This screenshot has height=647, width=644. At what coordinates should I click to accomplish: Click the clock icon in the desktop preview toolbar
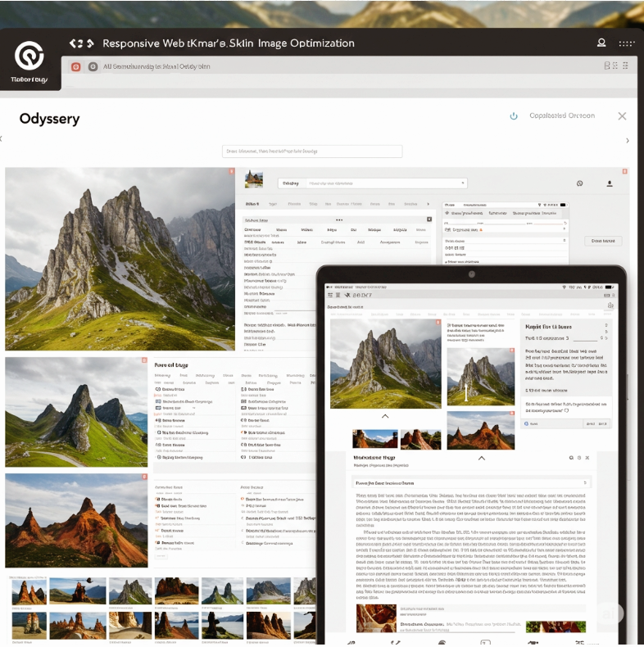pos(579,183)
